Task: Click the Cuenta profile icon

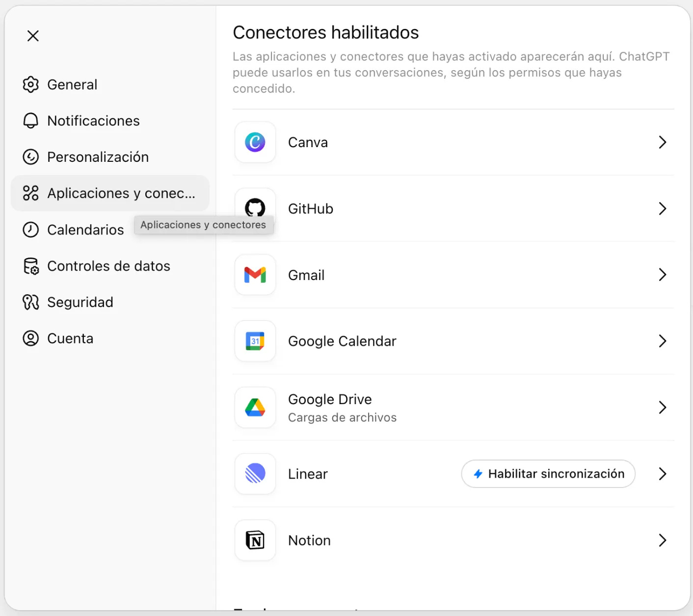Action: pos(30,338)
